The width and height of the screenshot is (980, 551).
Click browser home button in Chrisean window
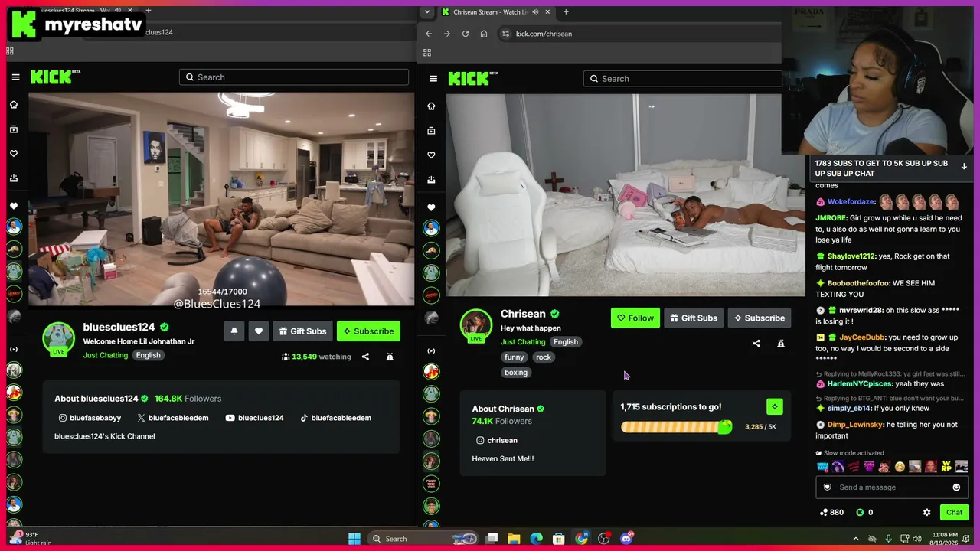pyautogui.click(x=484, y=34)
